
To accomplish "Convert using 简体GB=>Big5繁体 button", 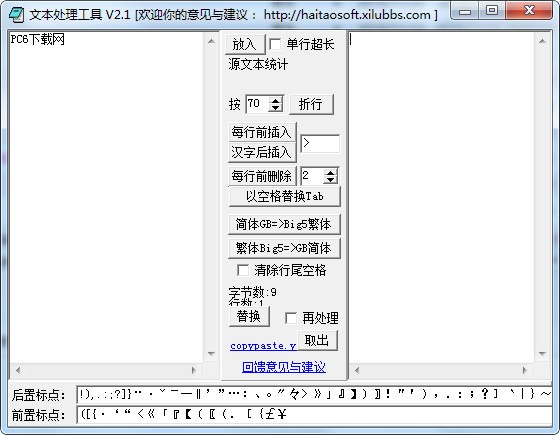I will point(284,224).
